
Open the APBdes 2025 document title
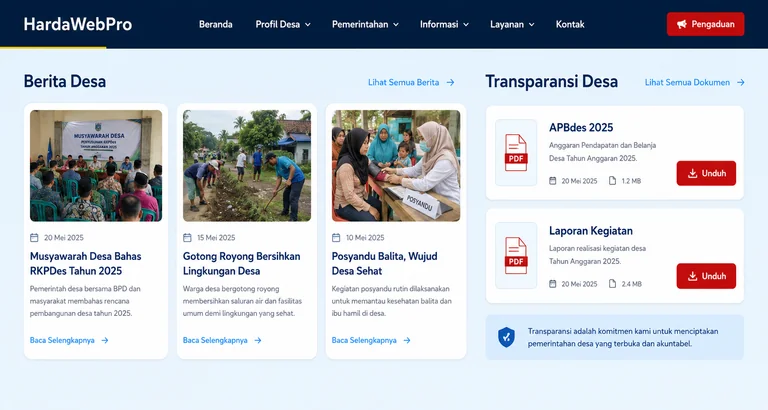click(x=581, y=127)
